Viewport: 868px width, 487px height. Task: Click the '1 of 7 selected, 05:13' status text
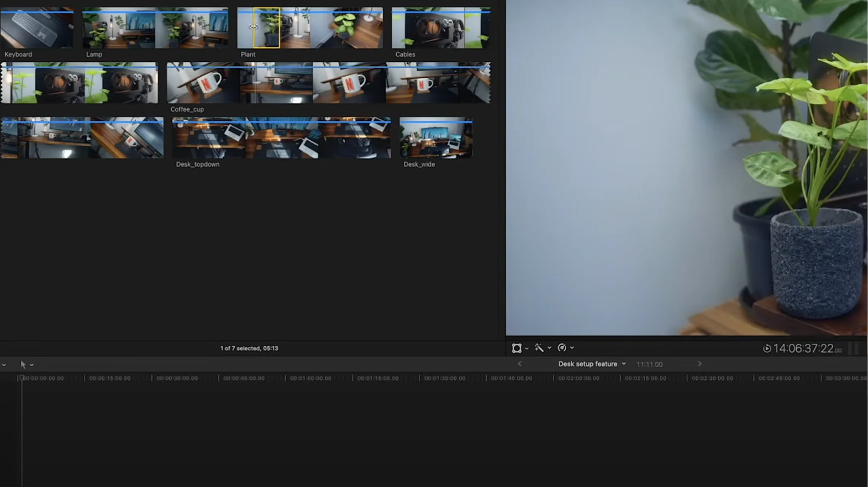click(x=249, y=348)
